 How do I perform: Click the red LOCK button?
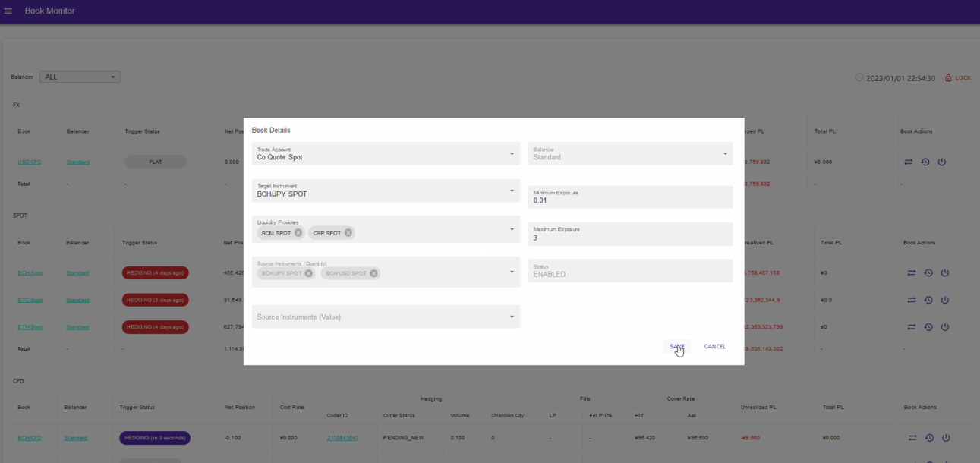958,78
